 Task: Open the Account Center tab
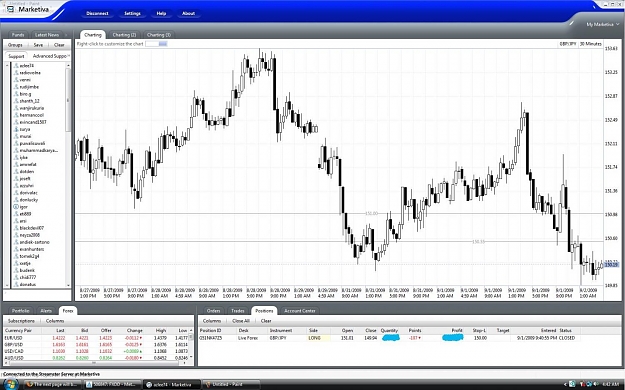tap(300, 311)
